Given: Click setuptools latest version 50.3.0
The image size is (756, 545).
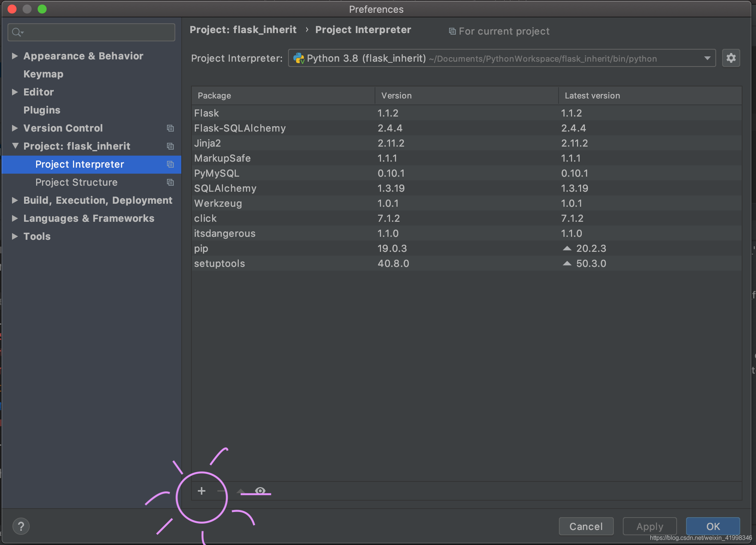Looking at the screenshot, I should click(x=591, y=263).
